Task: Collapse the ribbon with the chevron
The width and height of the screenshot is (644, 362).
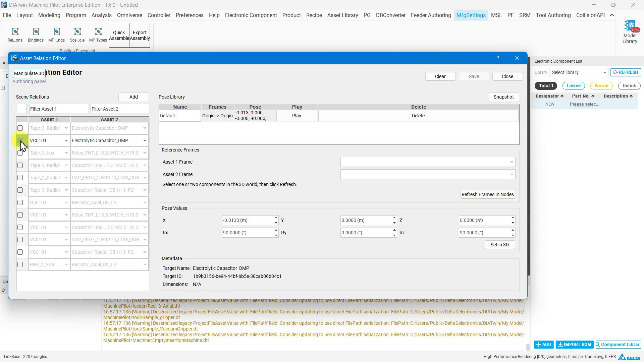Action: coord(612,15)
